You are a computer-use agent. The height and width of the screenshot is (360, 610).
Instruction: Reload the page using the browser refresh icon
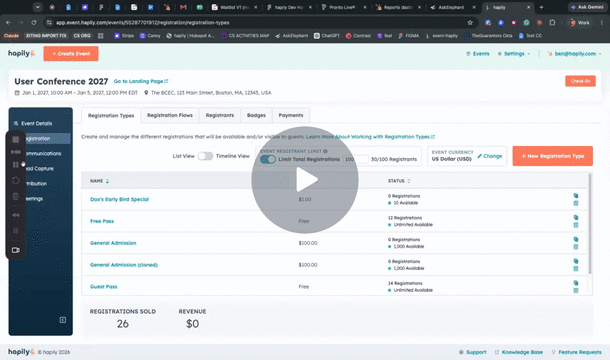point(34,23)
